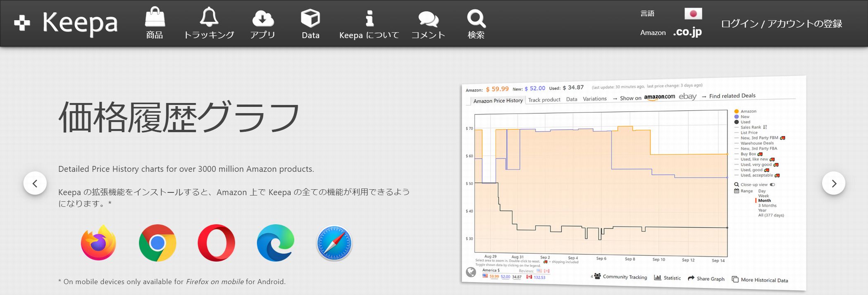Switch to the Track product tab
Image resolution: width=868 pixels, height=295 pixels.
[544, 100]
